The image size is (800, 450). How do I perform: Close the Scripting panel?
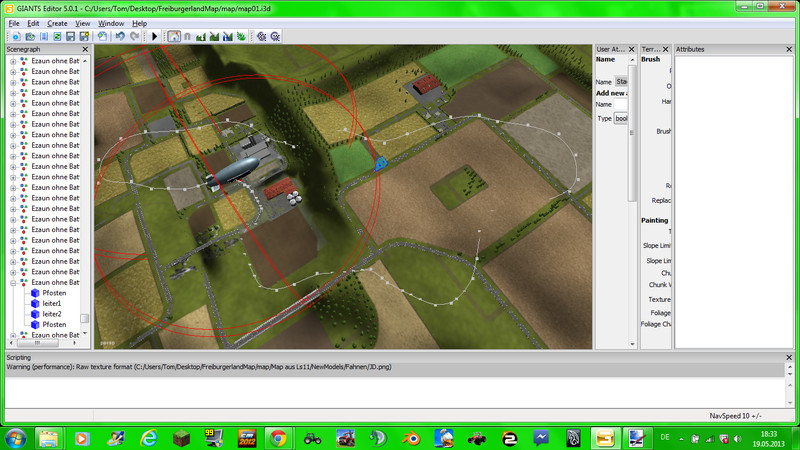point(789,358)
